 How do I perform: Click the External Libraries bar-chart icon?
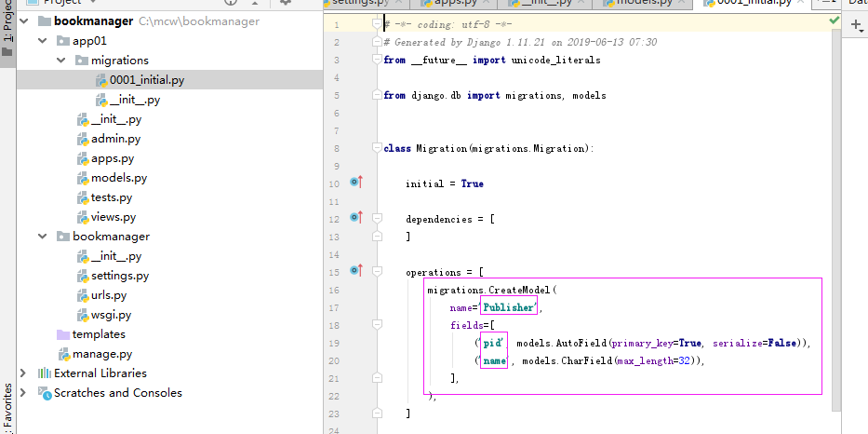click(x=45, y=373)
